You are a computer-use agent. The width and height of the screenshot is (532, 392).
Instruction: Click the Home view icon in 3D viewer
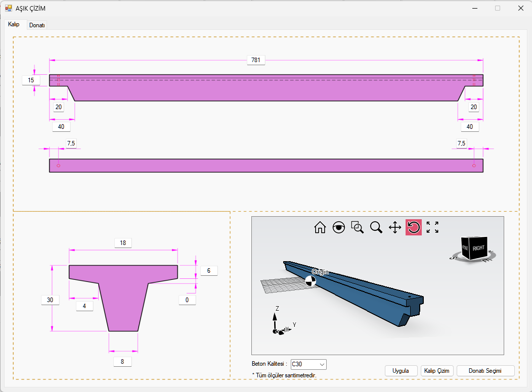point(320,227)
